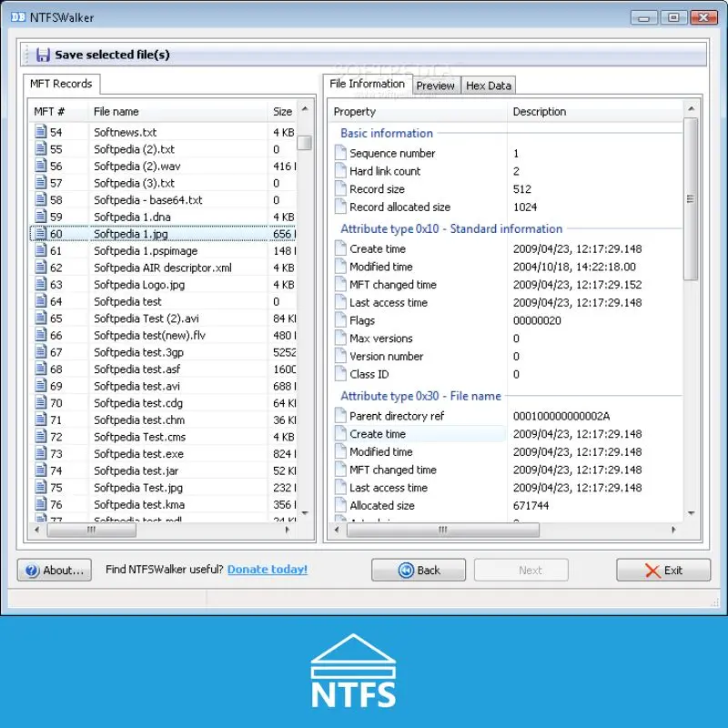Click the document icon beside Sequence number
Viewport: 728px width, 728px height.
pyautogui.click(x=340, y=154)
